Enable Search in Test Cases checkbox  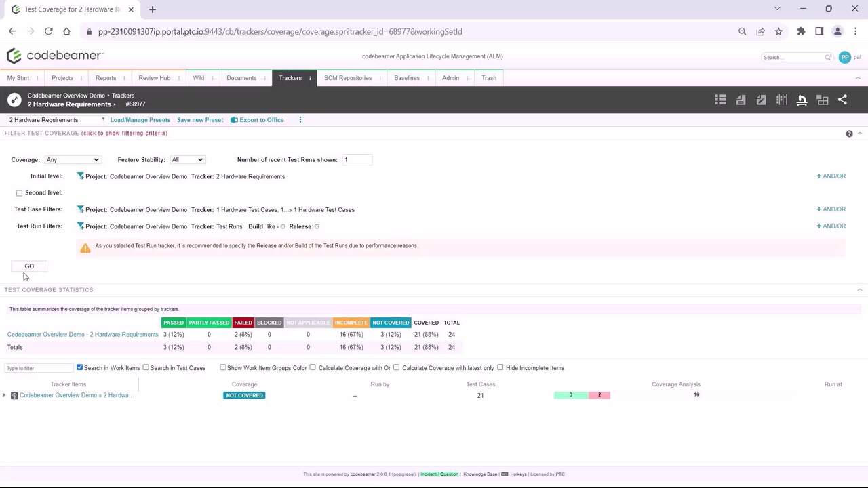(146, 367)
